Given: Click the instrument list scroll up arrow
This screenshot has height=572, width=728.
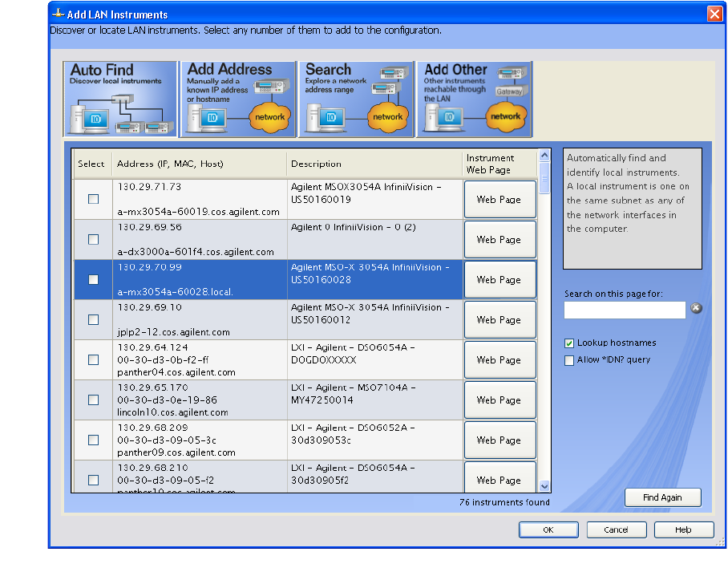Looking at the screenshot, I should [544, 155].
